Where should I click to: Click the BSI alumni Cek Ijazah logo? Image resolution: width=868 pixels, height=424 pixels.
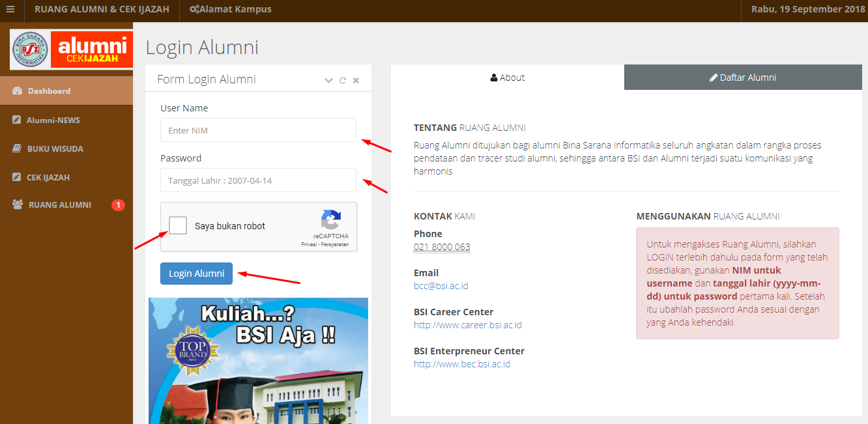(x=72, y=49)
